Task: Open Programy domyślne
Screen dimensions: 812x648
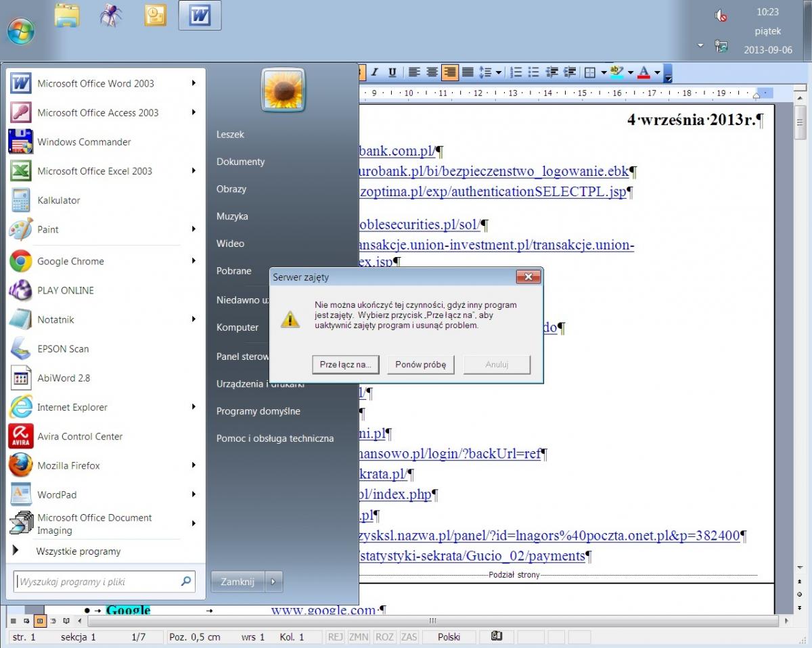Action: 258,411
